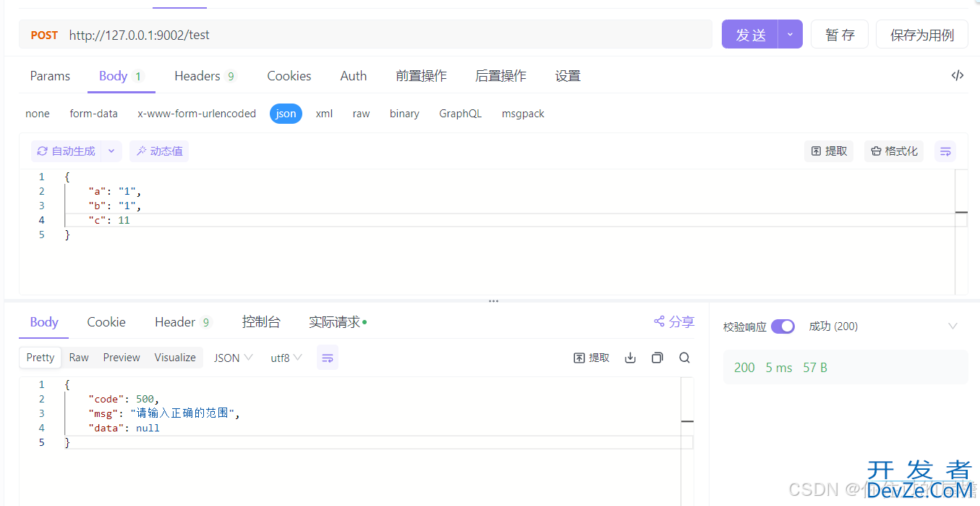Select the form-data body type

click(93, 114)
